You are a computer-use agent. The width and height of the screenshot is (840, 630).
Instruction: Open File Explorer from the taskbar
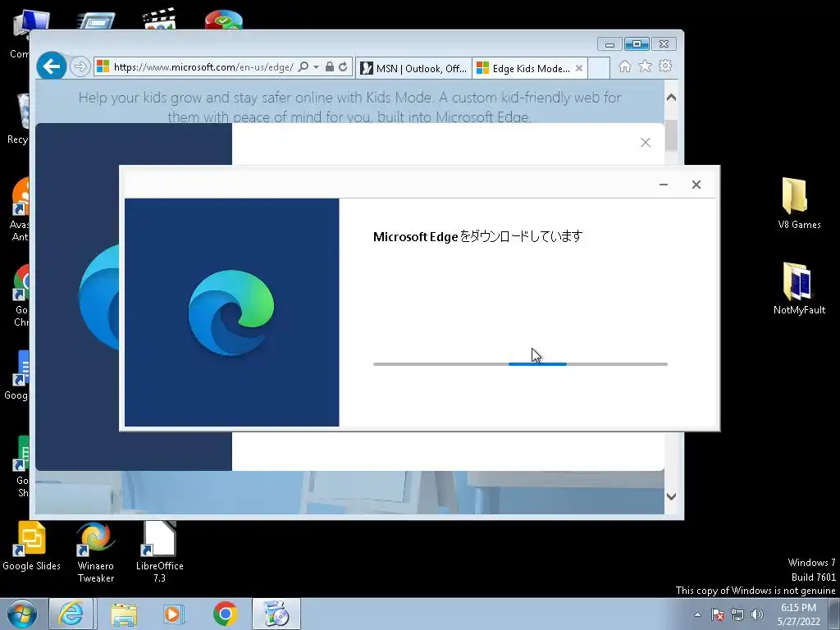point(124,614)
